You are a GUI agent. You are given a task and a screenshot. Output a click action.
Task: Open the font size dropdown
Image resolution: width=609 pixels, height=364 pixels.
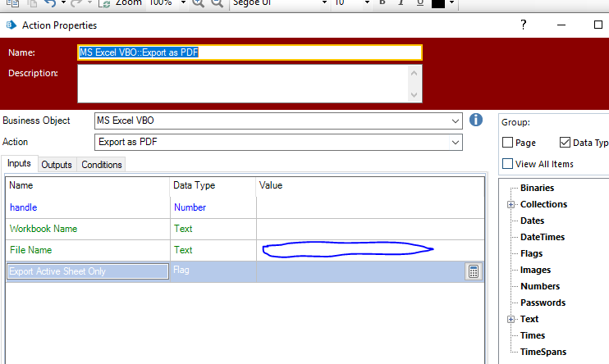367,2
